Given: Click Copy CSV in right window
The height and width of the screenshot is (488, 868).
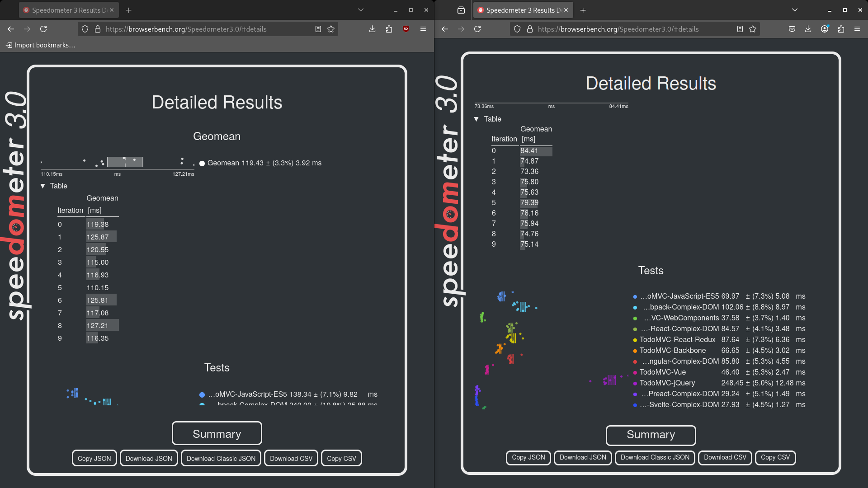Looking at the screenshot, I should click(x=775, y=457).
